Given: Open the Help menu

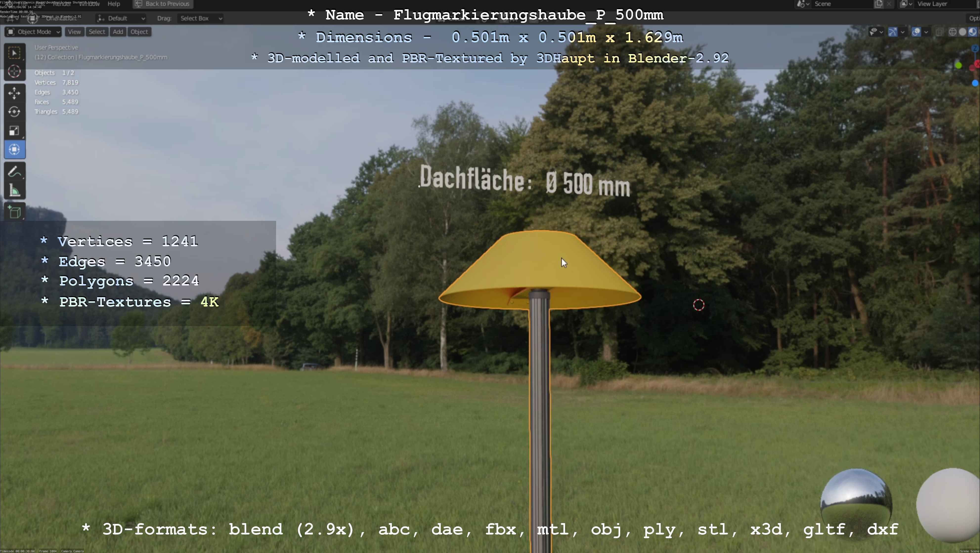Looking at the screenshot, I should tap(114, 4).
